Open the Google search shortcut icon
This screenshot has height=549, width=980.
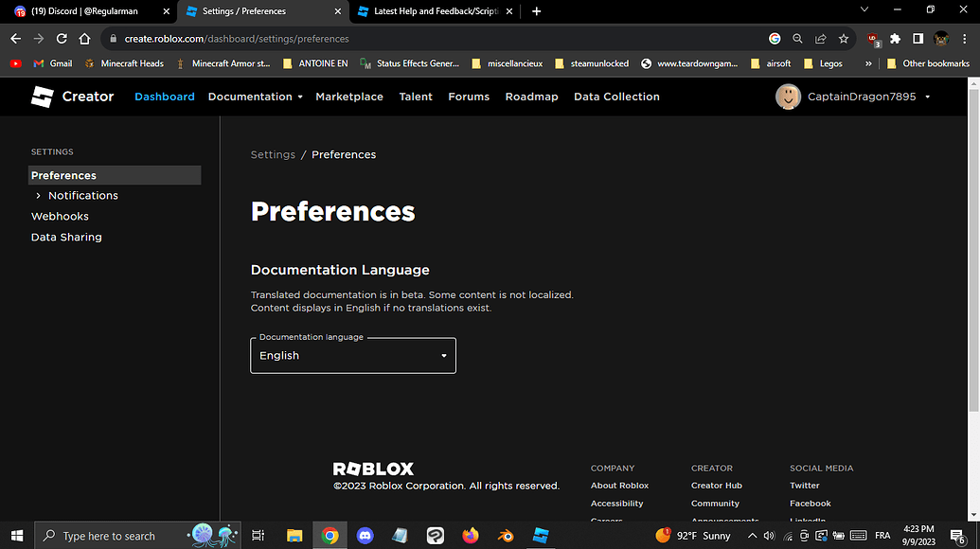tap(775, 41)
